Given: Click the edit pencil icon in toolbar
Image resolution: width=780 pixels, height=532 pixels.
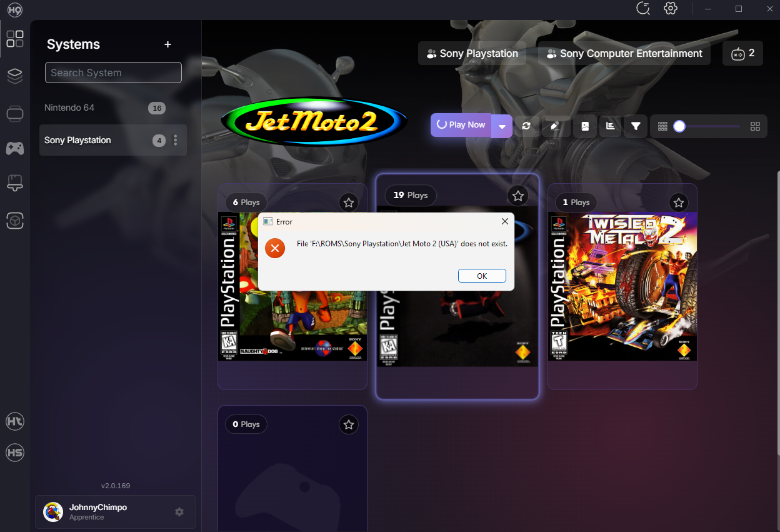Looking at the screenshot, I should 554,126.
